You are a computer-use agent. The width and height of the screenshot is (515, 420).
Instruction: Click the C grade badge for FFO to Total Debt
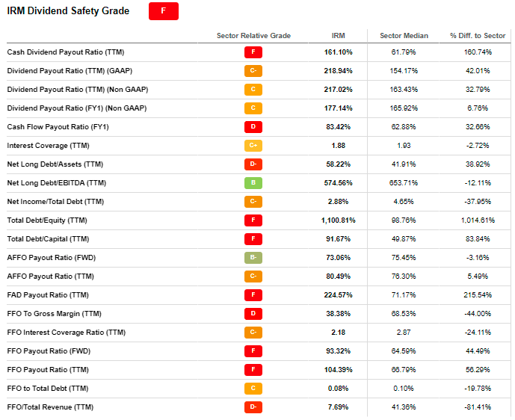click(253, 389)
